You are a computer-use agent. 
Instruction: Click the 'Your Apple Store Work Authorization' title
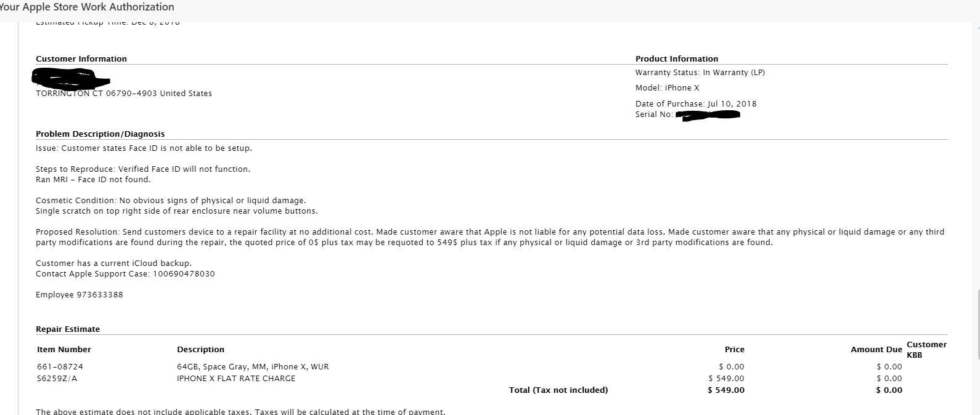tap(87, 7)
